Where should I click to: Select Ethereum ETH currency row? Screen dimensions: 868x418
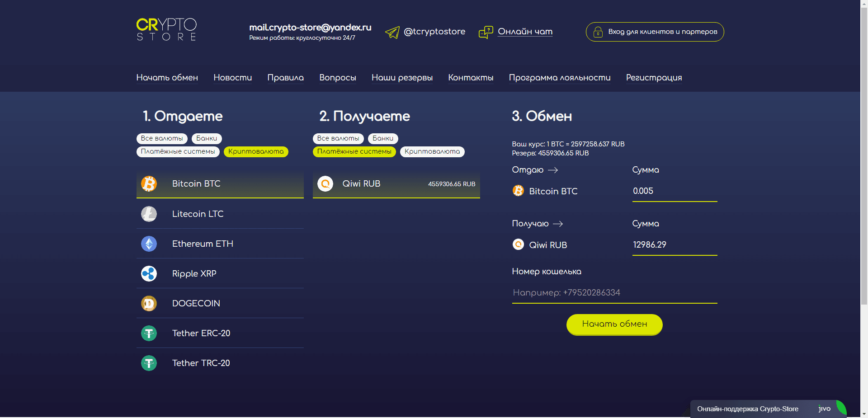(220, 244)
